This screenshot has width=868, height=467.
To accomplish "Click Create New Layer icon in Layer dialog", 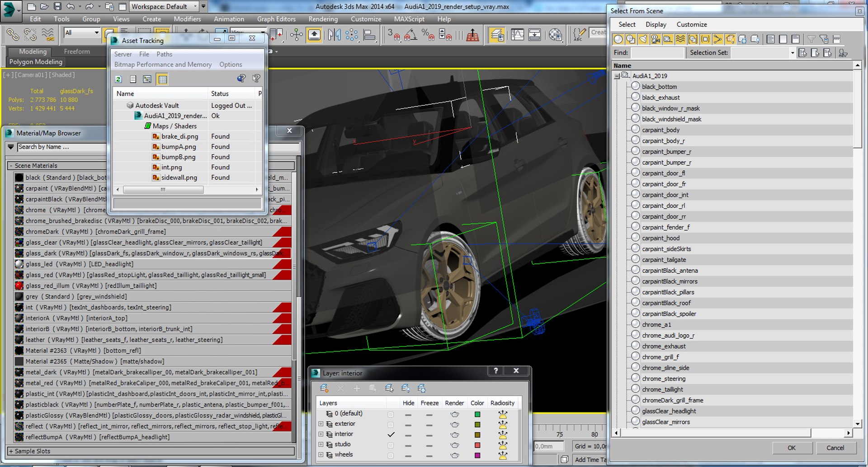I will [x=324, y=388].
